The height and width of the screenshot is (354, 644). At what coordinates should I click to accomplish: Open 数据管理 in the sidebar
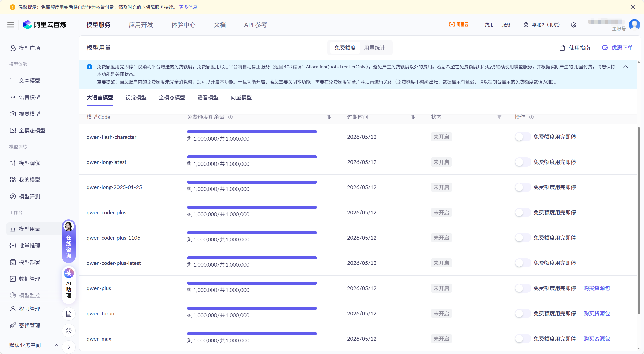(25, 279)
